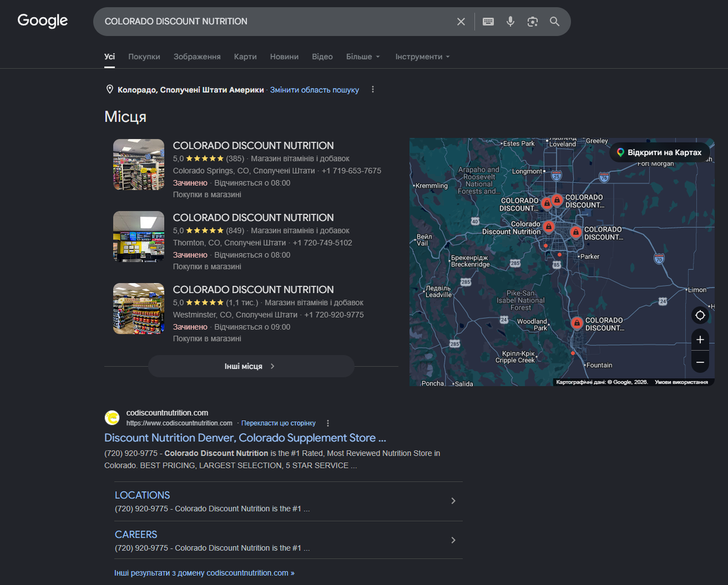Switch to the Новини tab
Viewport: 728px width, 585px height.
[285, 56]
